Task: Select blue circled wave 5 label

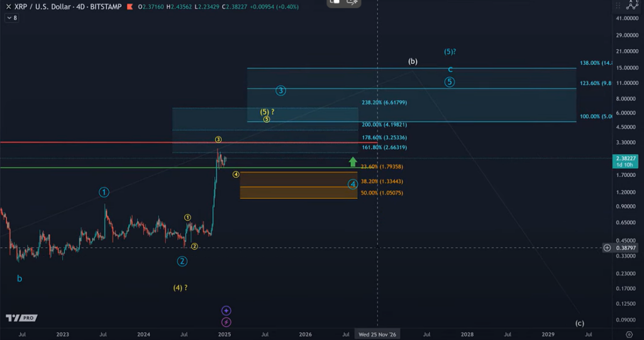Action: 449,82
